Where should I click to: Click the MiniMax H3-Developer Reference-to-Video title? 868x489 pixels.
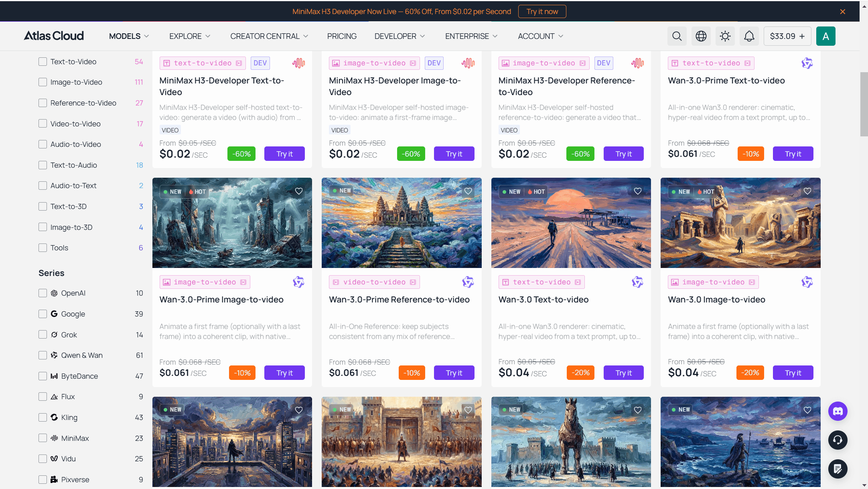click(x=567, y=86)
